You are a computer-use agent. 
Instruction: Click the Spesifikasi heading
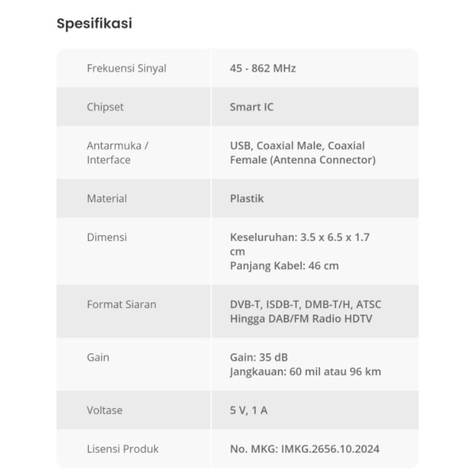point(94,24)
